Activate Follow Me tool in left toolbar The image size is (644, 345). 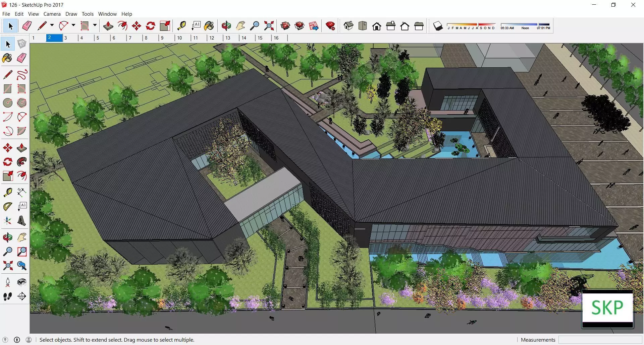point(22,162)
